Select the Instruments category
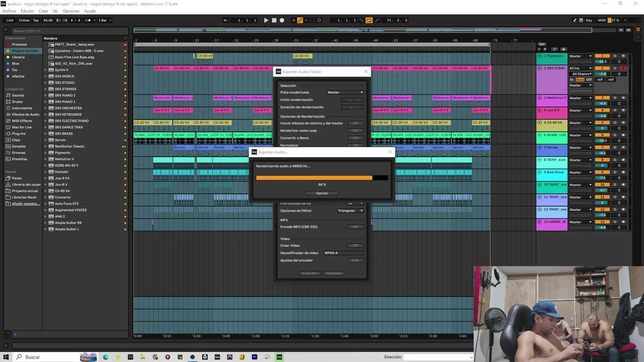Image resolution: width=644 pixels, height=362 pixels. [x=22, y=108]
